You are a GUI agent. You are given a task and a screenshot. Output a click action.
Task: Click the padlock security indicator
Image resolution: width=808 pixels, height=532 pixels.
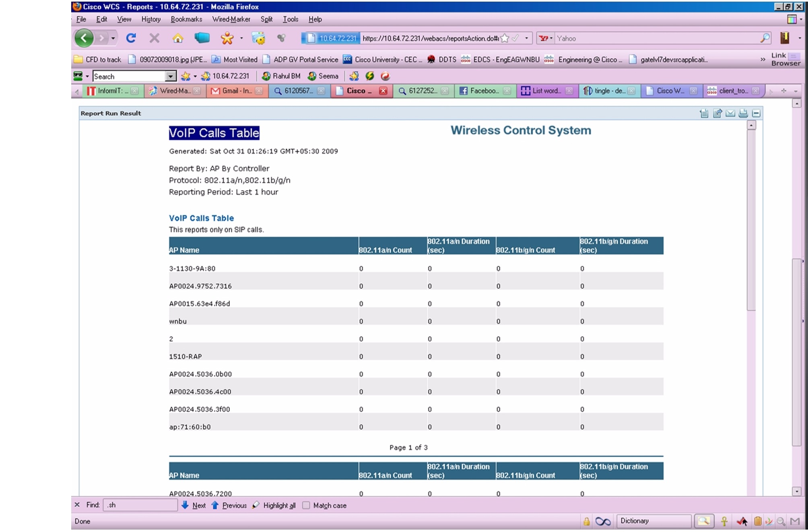coord(587,520)
